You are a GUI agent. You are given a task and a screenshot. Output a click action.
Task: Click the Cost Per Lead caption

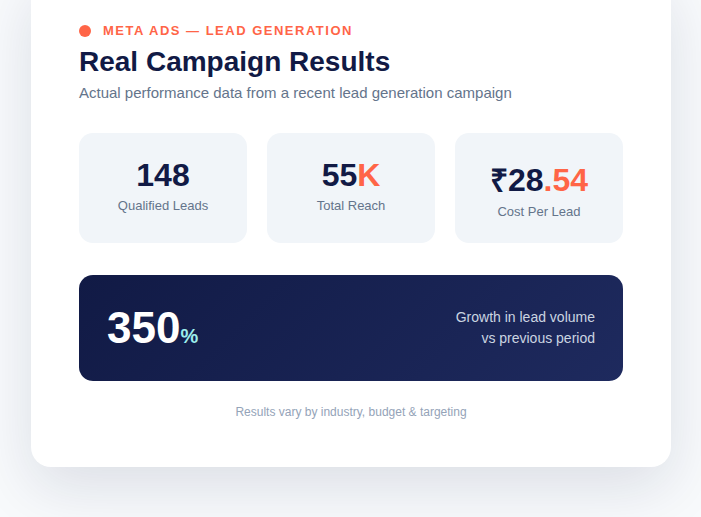click(x=539, y=212)
